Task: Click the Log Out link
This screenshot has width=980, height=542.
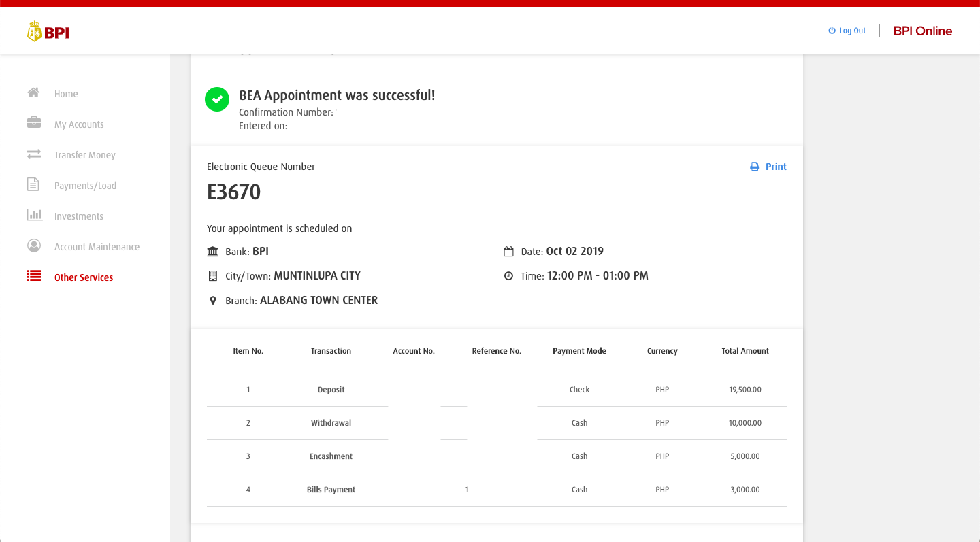Action: pyautogui.click(x=852, y=31)
